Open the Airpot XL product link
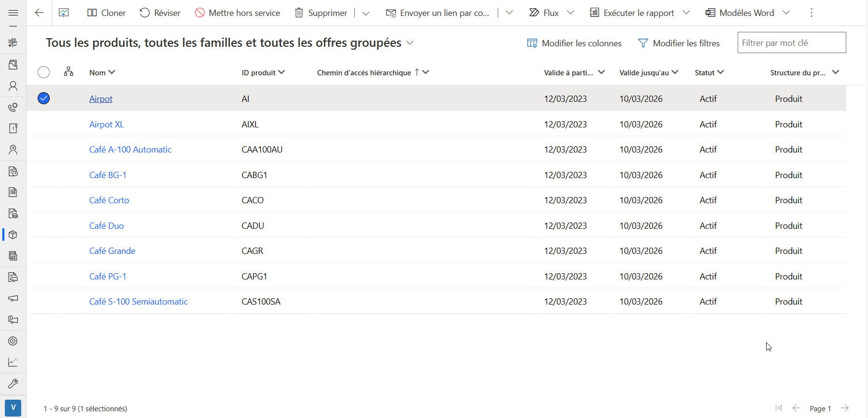This screenshot has width=868, height=418. pyautogui.click(x=107, y=125)
